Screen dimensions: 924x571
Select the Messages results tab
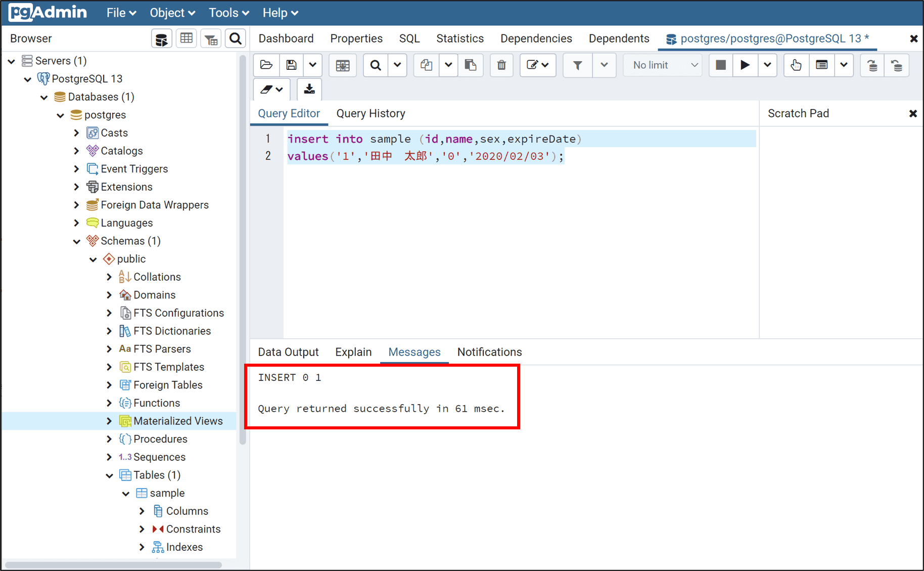point(414,352)
